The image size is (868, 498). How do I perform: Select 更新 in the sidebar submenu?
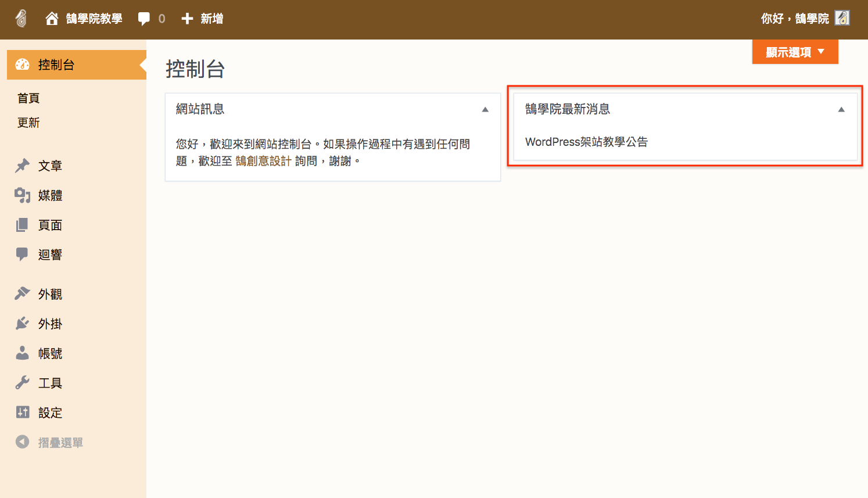(x=28, y=123)
